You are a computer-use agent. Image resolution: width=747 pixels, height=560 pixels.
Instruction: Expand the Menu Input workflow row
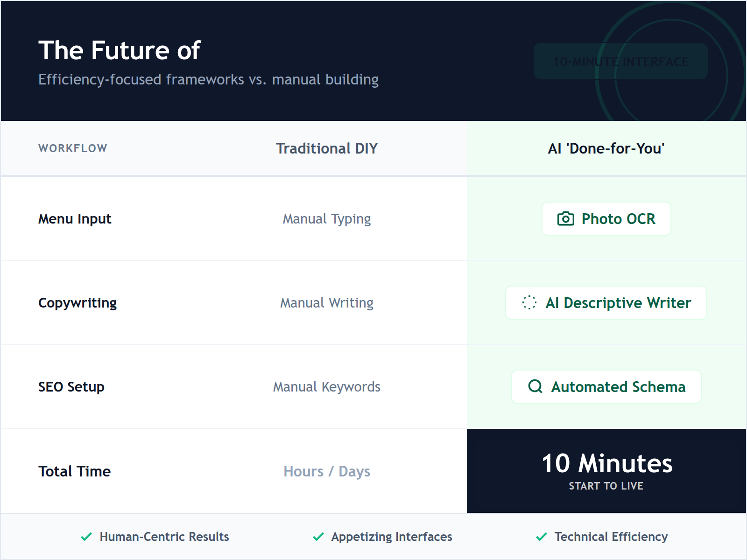point(75,218)
